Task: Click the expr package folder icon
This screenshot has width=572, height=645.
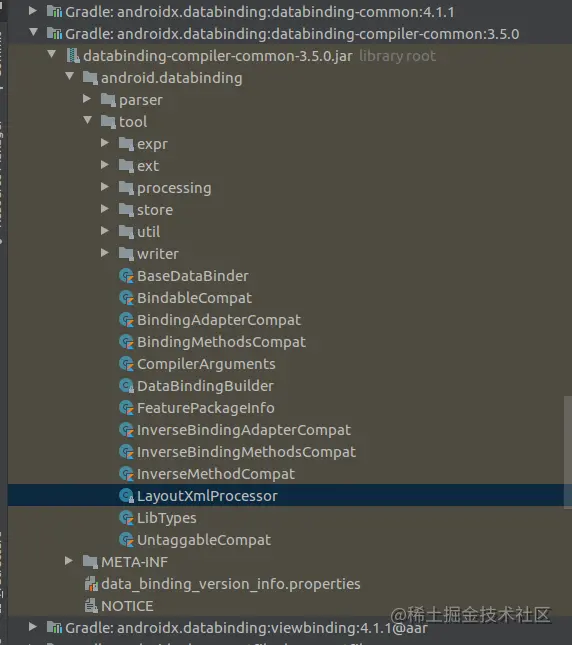Action: 126,144
